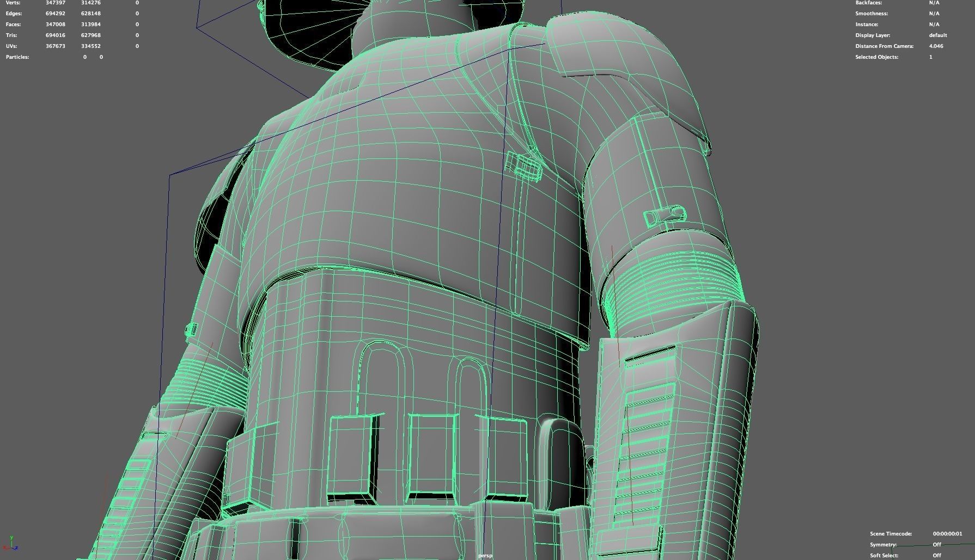This screenshot has height=560, width=975.
Task: Click the Faces value '347008'
Action: (56, 24)
